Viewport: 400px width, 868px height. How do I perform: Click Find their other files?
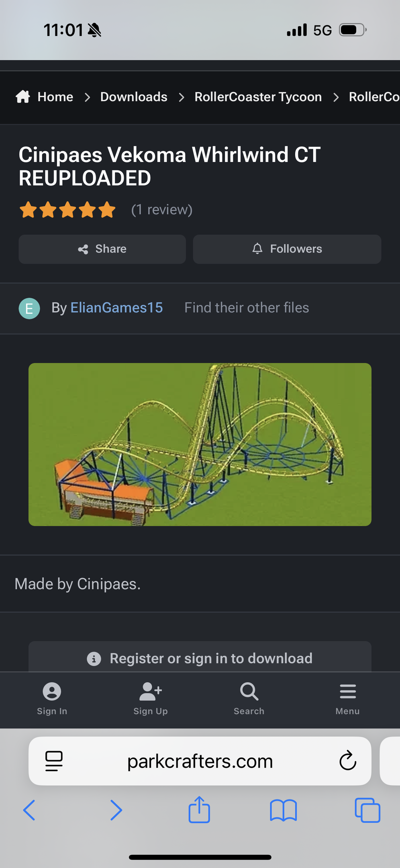point(247,308)
